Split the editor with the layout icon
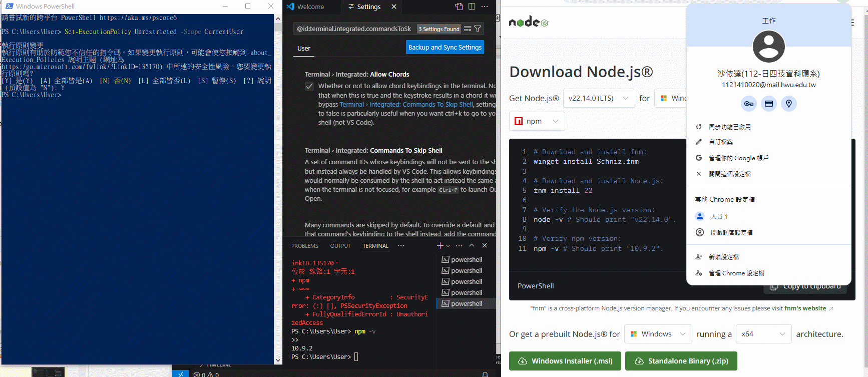The height and width of the screenshot is (377, 868). coord(472,7)
